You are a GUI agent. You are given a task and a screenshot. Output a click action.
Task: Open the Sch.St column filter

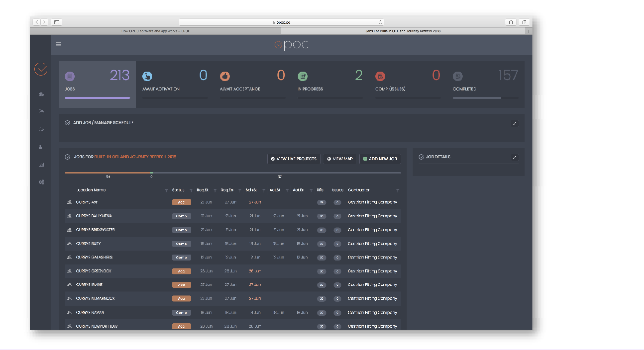point(264,191)
